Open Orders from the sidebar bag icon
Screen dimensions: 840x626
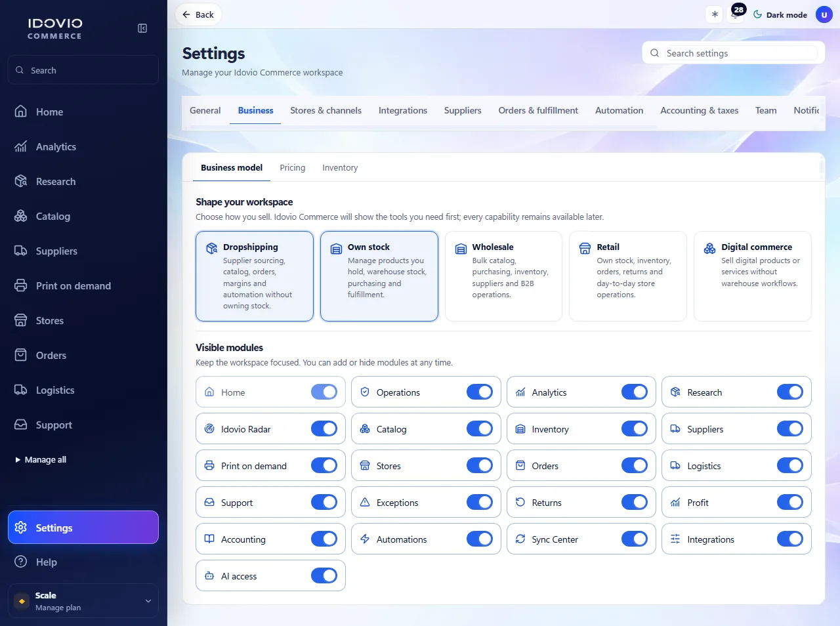(x=21, y=355)
